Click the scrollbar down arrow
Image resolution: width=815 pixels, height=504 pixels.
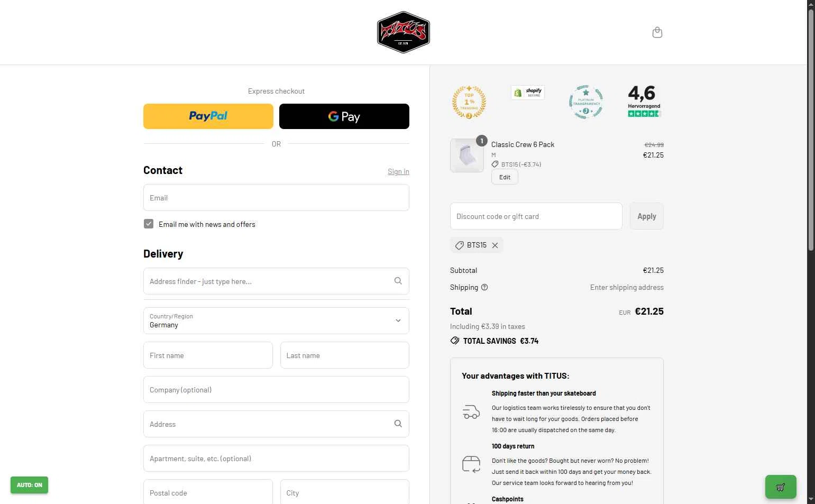811,499
